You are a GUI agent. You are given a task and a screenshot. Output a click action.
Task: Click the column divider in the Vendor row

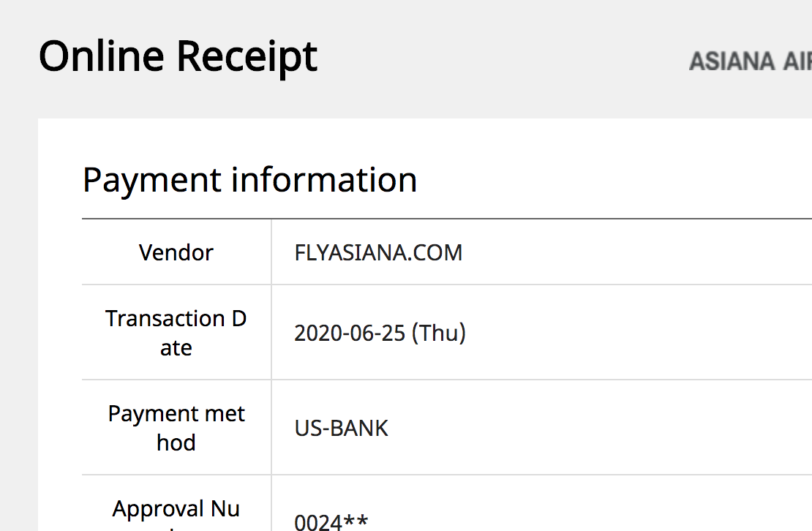[271, 252]
